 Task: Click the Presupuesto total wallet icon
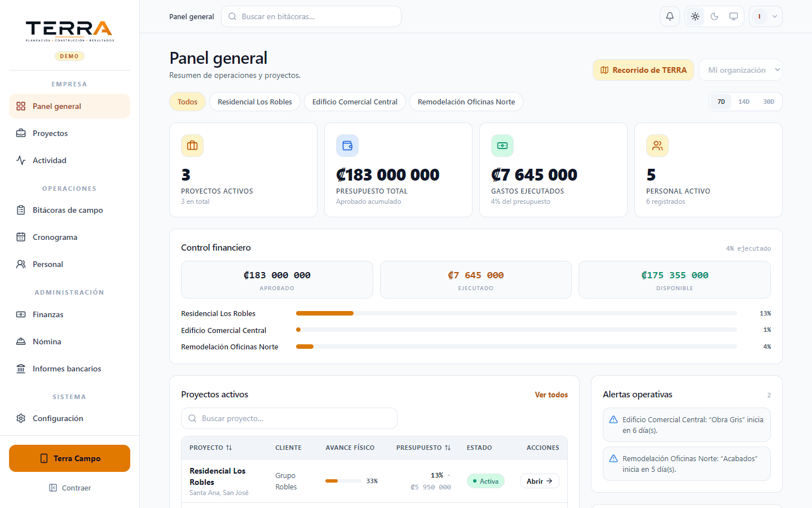coord(347,146)
